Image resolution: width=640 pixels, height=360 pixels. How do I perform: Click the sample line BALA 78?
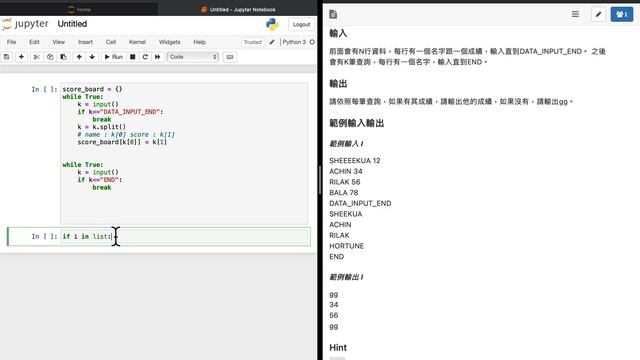344,193
